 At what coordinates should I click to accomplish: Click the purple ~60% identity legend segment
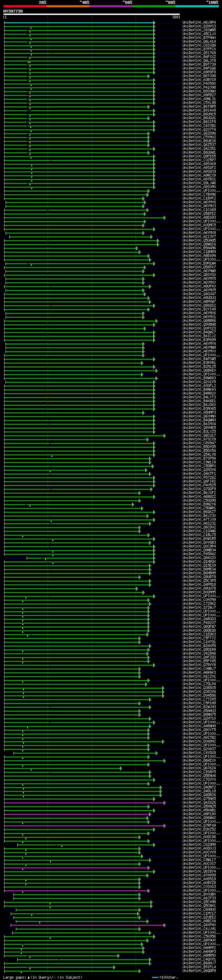[x=111, y=7]
